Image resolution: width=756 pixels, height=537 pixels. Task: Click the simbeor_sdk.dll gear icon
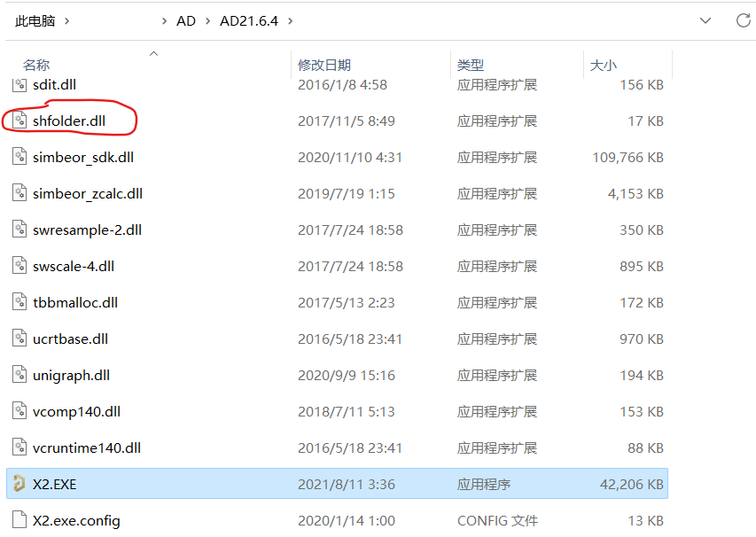point(19,157)
